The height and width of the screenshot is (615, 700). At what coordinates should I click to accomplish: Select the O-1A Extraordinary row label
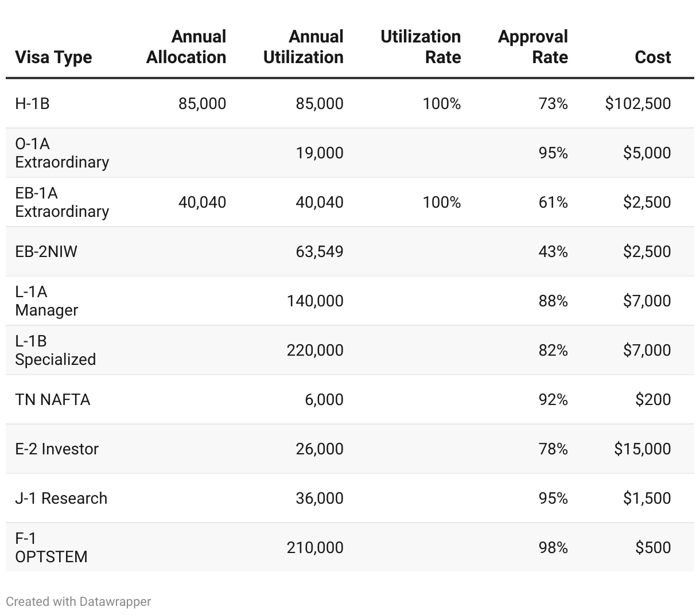(62, 153)
